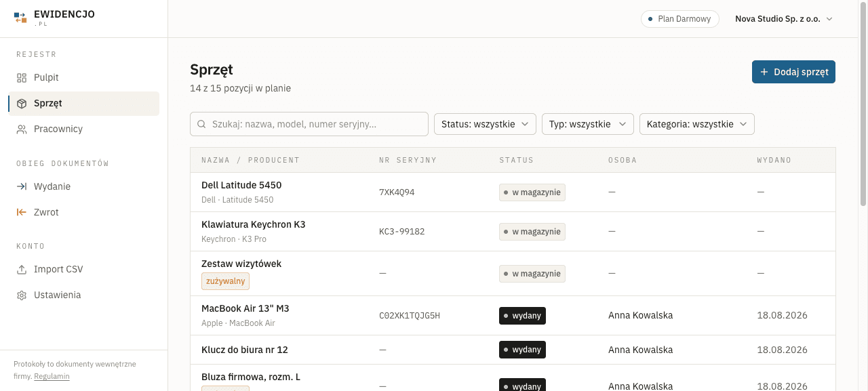Open Wydanie document flow
The width and height of the screenshot is (868, 391).
tap(84, 187)
